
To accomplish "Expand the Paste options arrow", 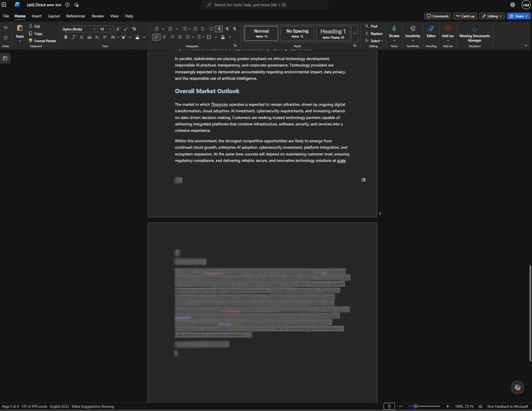I will click(20, 41).
